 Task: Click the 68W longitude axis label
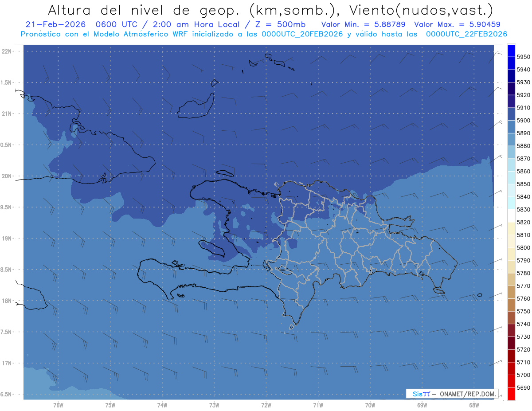(x=473, y=405)
